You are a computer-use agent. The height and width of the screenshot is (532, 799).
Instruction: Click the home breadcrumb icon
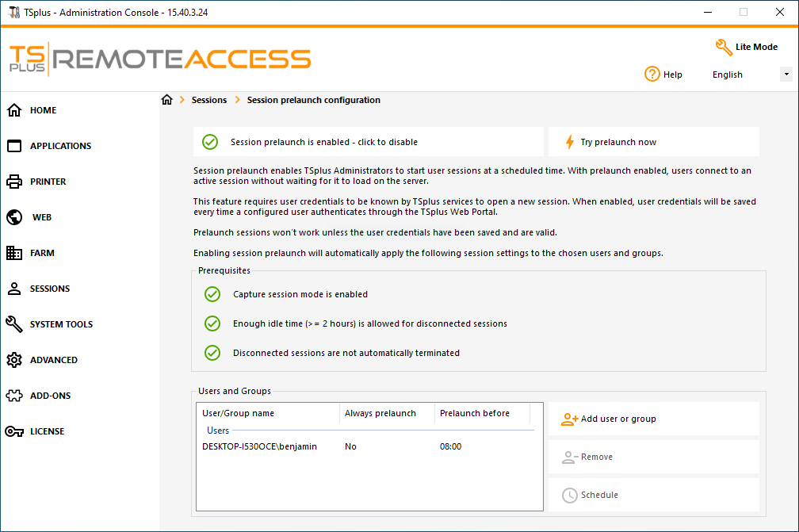tap(167, 100)
